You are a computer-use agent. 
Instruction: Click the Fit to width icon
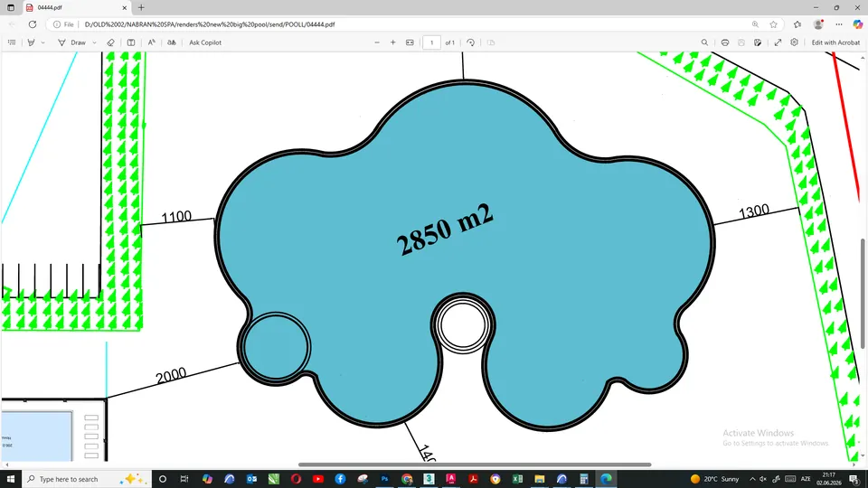[x=410, y=42]
